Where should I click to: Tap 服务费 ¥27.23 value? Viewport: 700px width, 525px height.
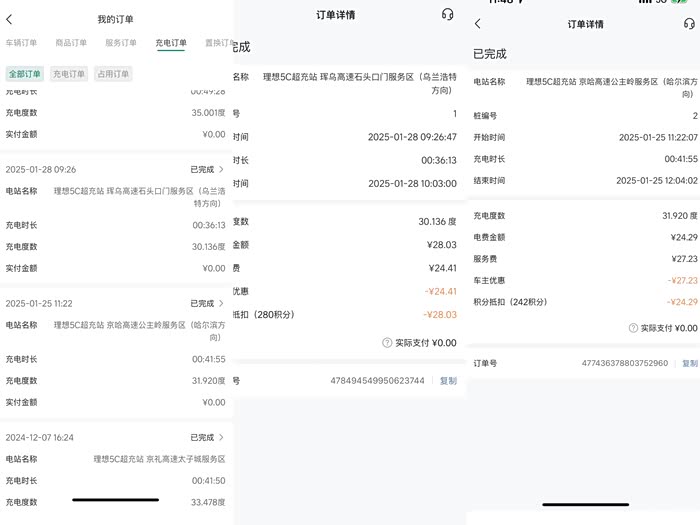(684, 259)
